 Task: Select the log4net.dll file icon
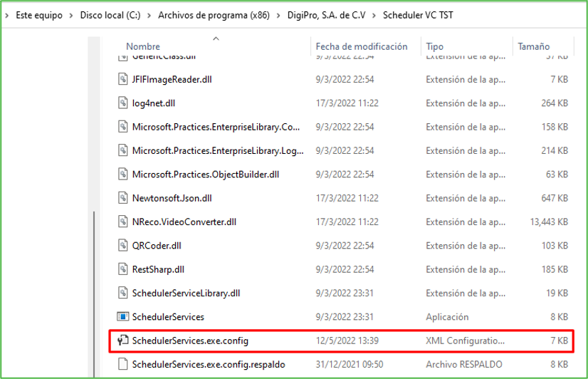click(122, 103)
